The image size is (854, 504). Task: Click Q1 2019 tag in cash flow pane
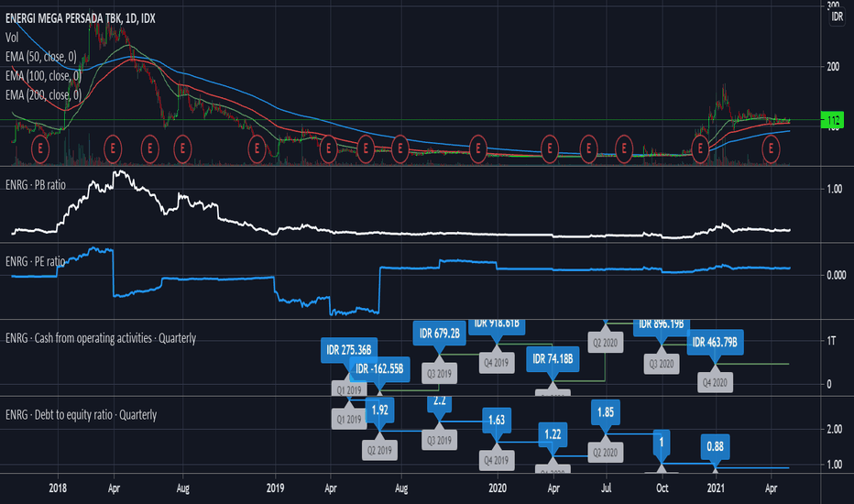(349, 389)
